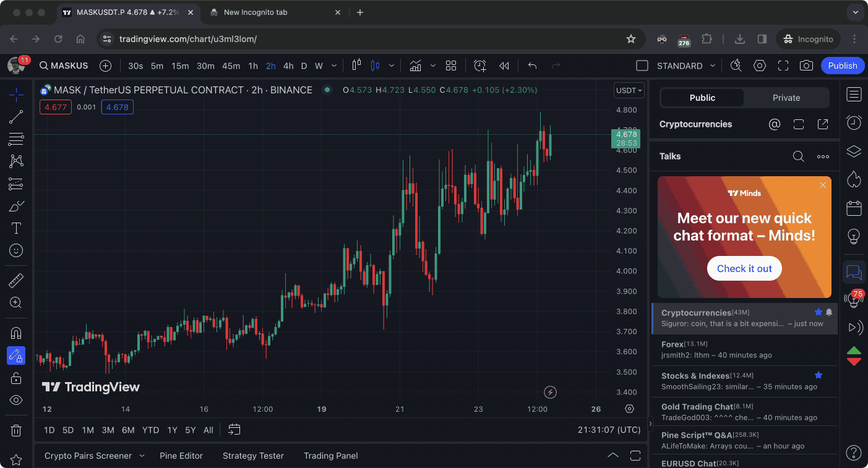Screen dimensions: 868x468
Task: Select the zoom in tool
Action: (x=16, y=303)
